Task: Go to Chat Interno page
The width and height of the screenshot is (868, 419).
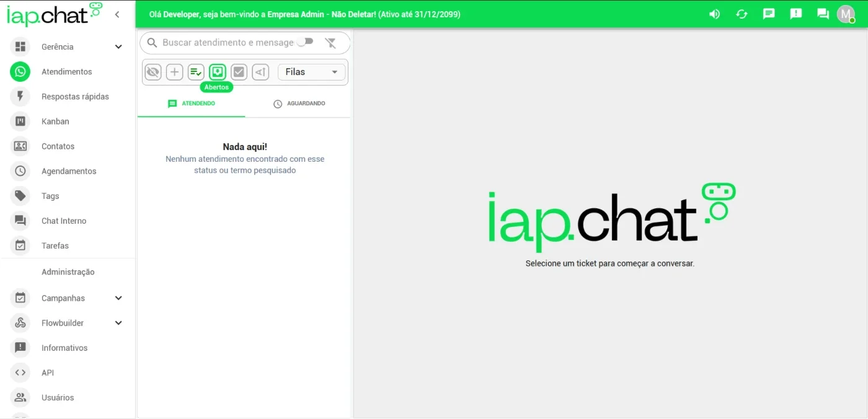Action: [64, 220]
